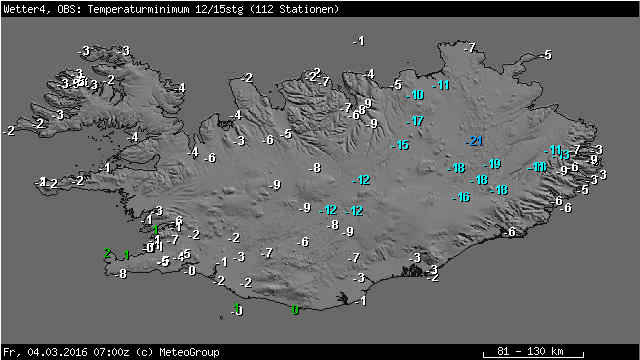Click the cyan -15 station label
640x360 pixels.
(x=400, y=145)
